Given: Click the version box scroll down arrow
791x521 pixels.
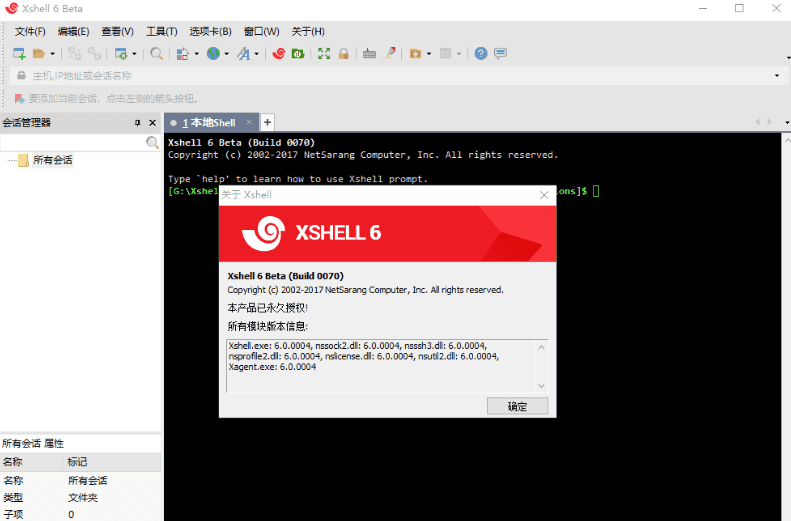Looking at the screenshot, I should [x=541, y=386].
